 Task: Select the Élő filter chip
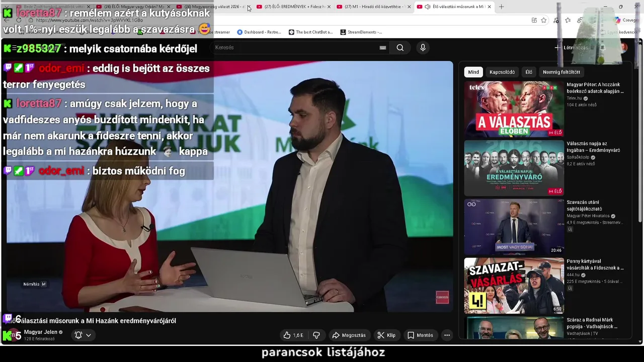[529, 72]
